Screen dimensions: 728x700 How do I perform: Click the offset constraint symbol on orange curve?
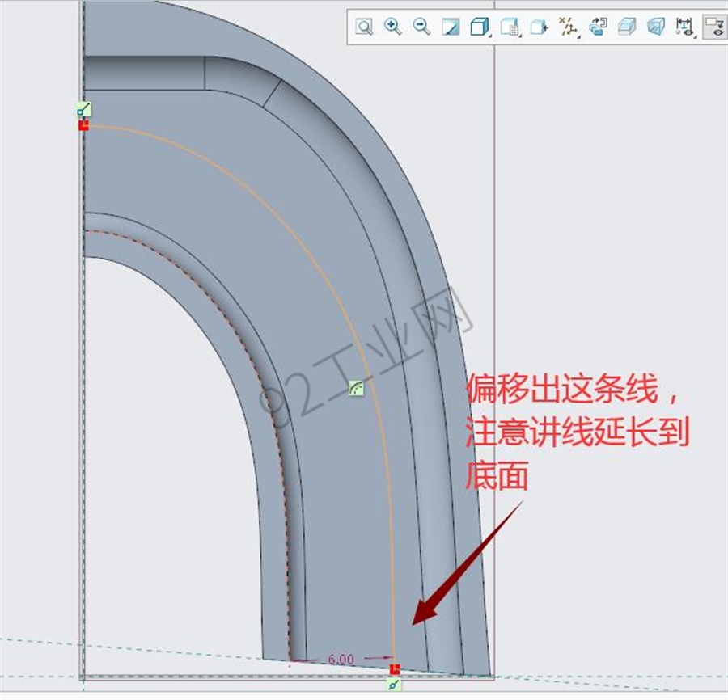pyautogui.click(x=356, y=388)
